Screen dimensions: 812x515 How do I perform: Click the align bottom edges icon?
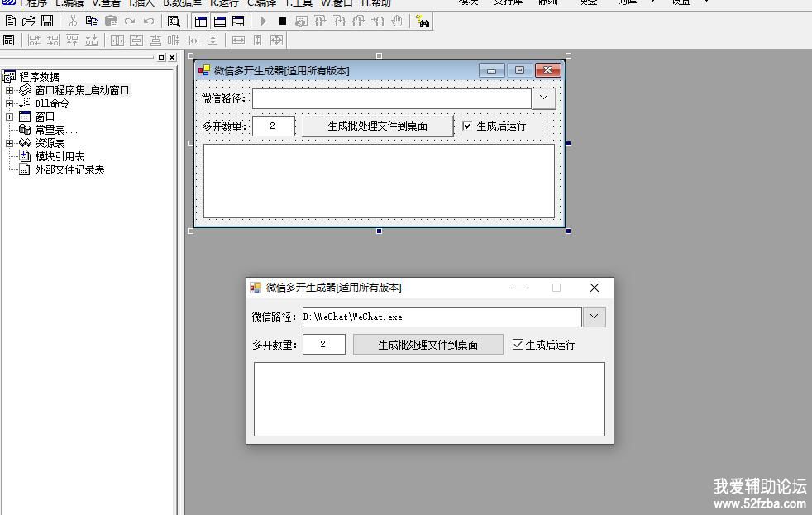coord(91,40)
